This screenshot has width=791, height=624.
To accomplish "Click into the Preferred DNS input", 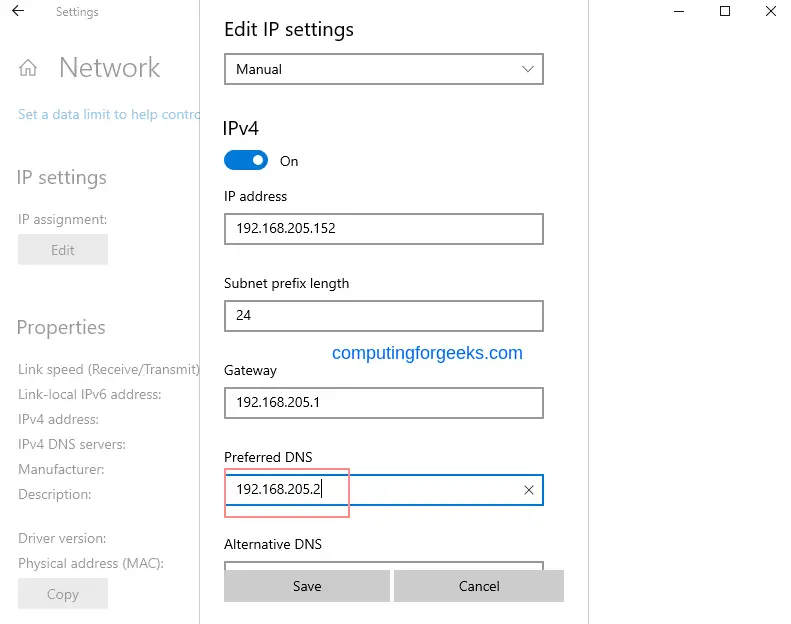I will (384, 490).
